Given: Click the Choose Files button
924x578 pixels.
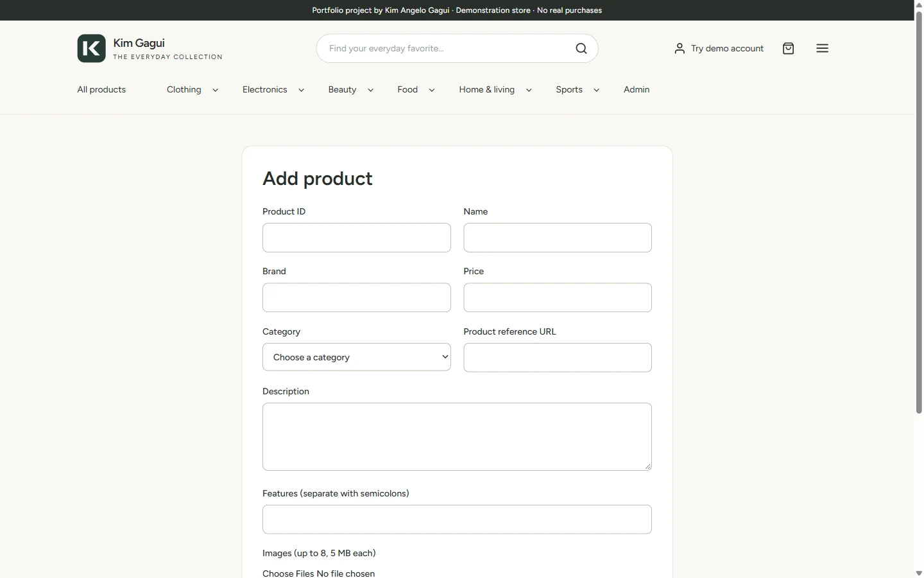Looking at the screenshot, I should 287,574.
